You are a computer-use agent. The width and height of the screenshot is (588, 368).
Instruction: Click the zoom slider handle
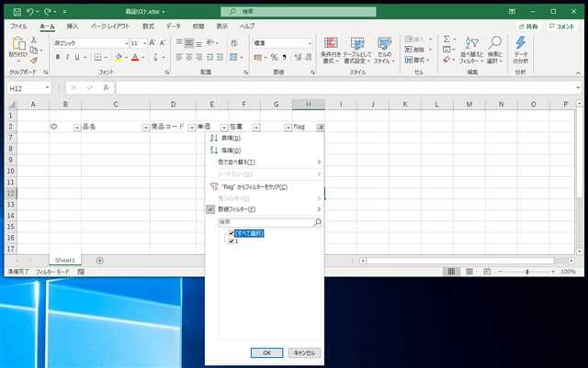(x=527, y=272)
